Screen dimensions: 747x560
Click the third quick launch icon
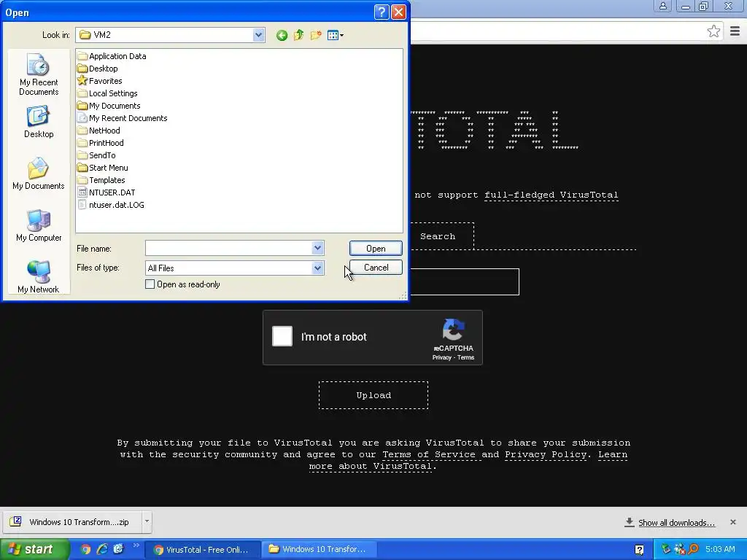118,549
